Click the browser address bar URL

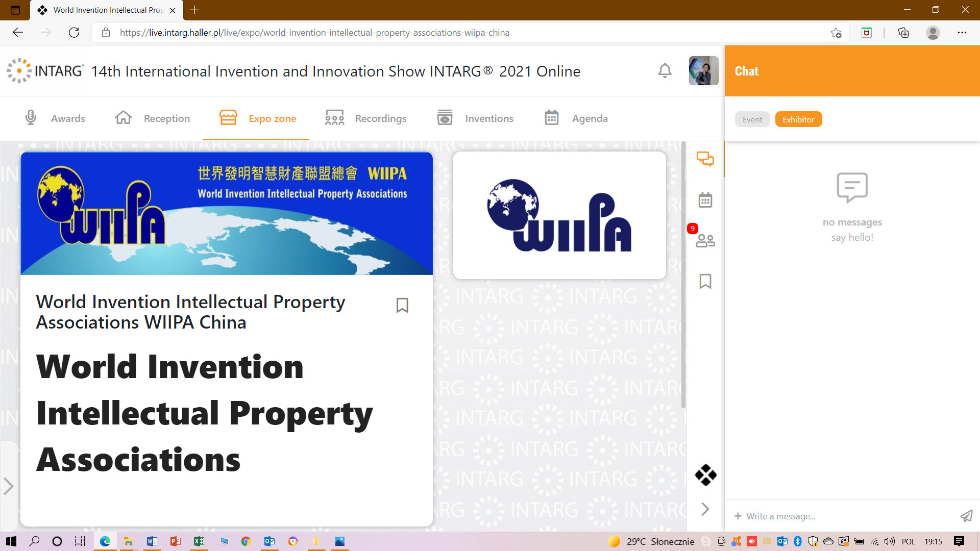[314, 33]
